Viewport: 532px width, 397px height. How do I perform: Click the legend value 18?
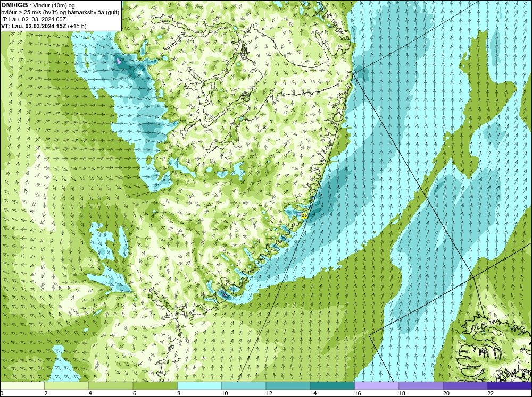[402, 393]
